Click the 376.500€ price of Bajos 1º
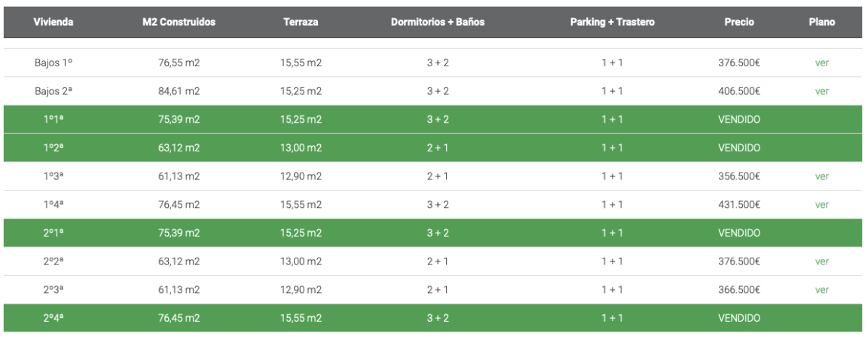This screenshot has height=342, width=868. 738,63
